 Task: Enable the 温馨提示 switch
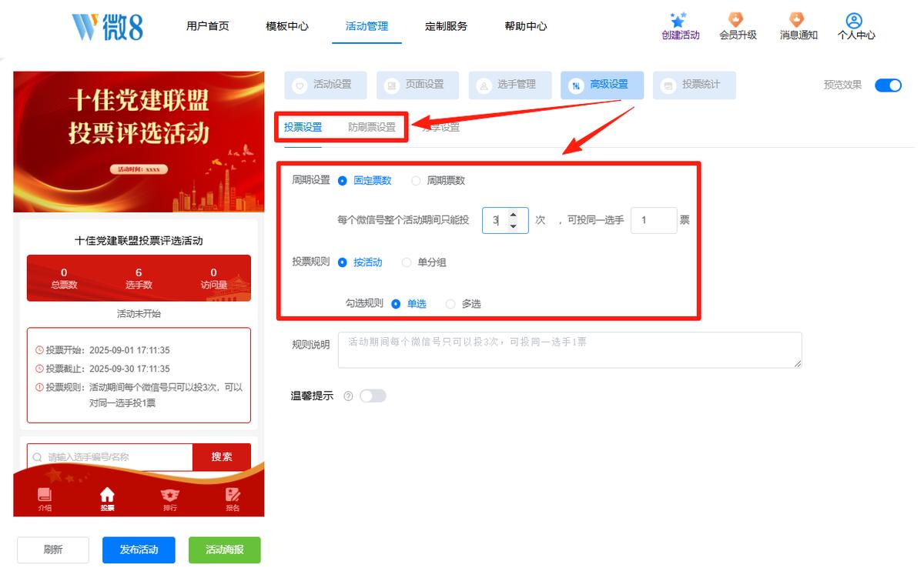(373, 396)
